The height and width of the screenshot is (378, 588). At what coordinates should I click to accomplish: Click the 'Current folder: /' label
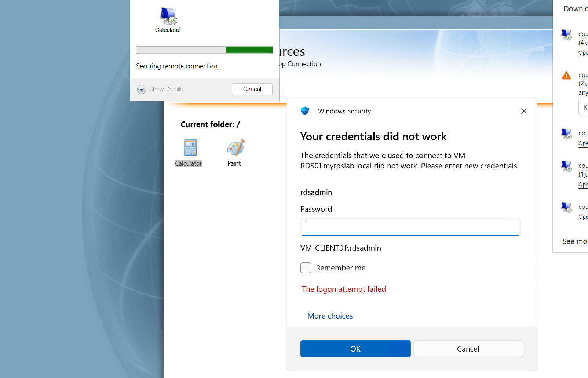(210, 124)
